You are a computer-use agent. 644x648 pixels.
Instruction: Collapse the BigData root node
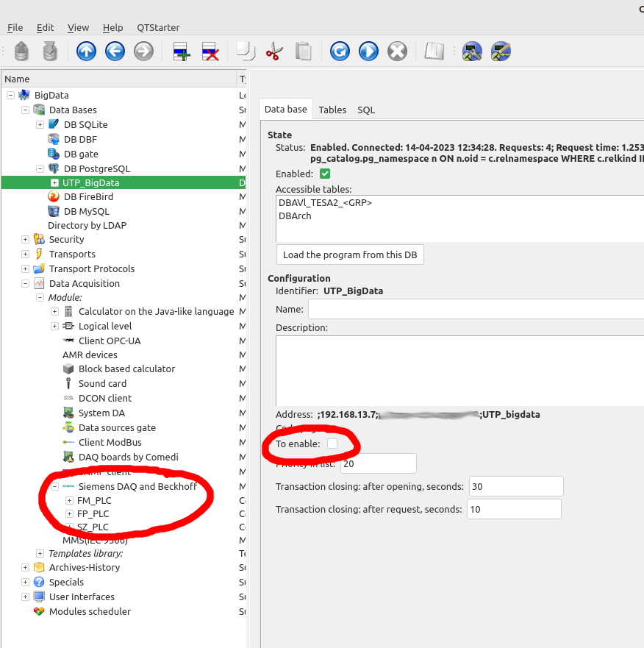[11, 95]
